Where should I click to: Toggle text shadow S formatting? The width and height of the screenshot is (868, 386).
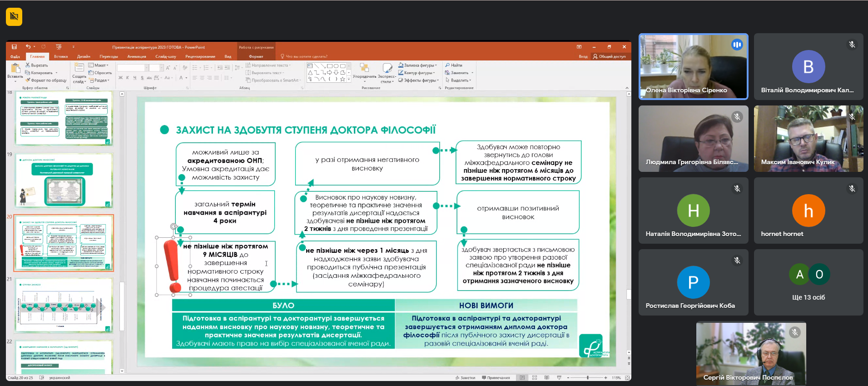pos(142,78)
